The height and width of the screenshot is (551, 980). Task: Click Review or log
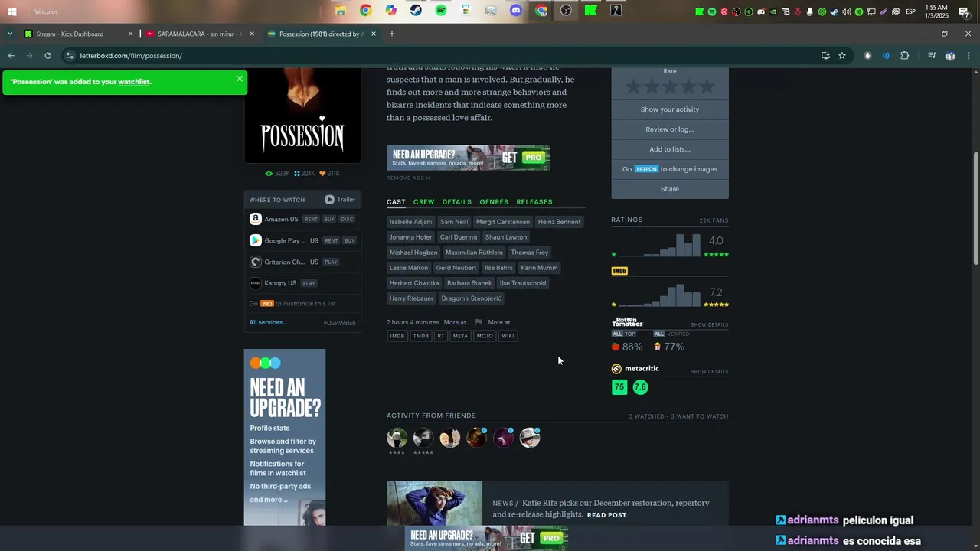click(x=670, y=129)
